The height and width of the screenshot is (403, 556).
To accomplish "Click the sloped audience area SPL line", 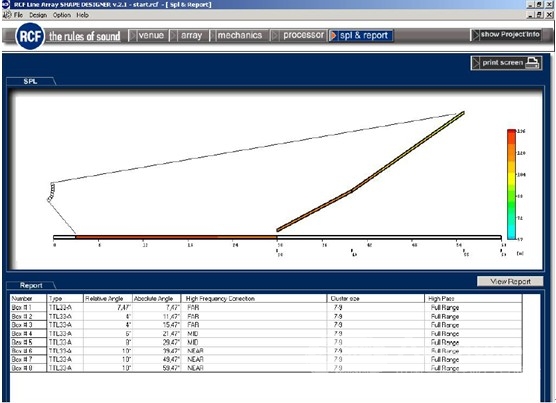I will [x=370, y=172].
